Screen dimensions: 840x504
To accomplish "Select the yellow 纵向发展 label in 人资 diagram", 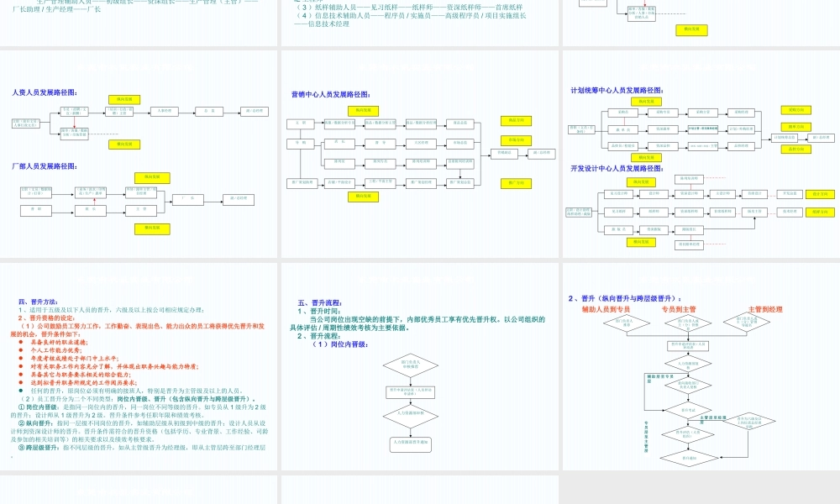I will point(124,100).
